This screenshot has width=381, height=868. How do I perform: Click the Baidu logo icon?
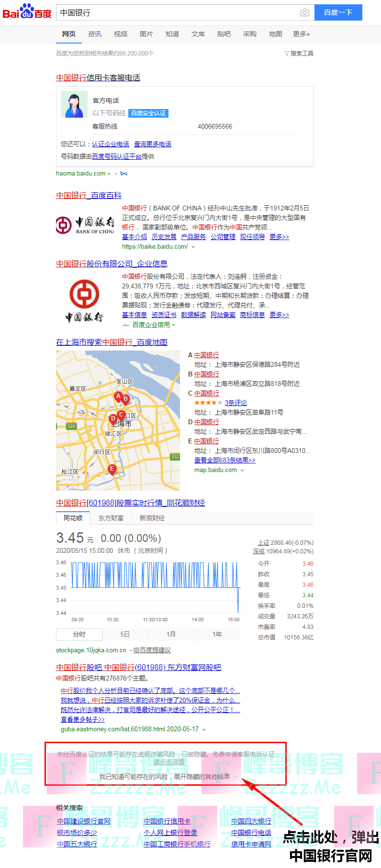(27, 11)
